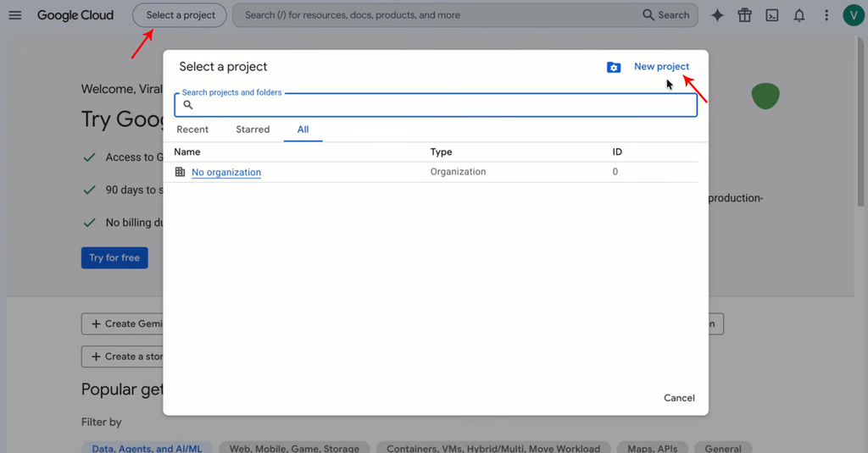
Task: Select Containers, VMs, Hybrid/Multi filter chip
Action: (493, 447)
